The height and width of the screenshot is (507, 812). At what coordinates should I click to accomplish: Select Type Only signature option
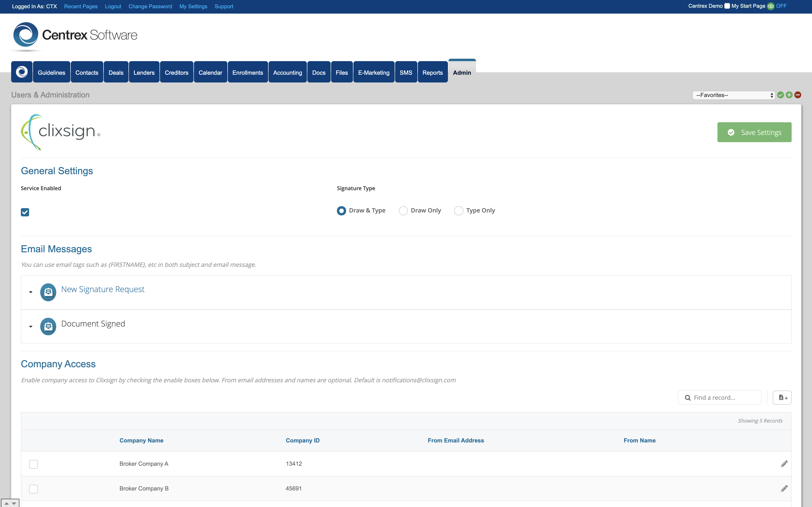tap(459, 211)
